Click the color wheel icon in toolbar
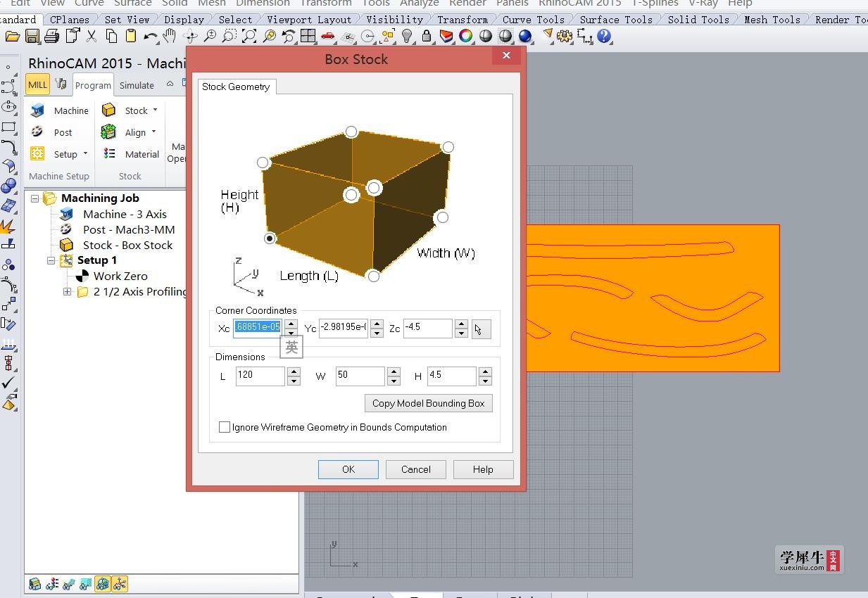This screenshot has width=868, height=598. pos(465,36)
